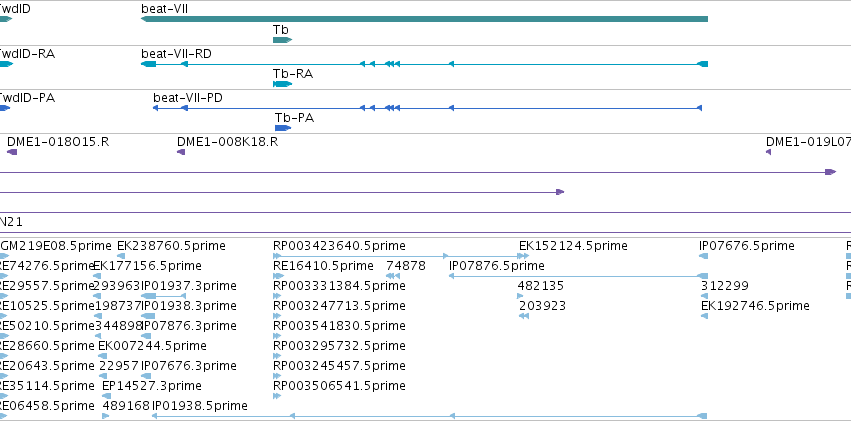This screenshot has height=421, width=851.
Task: Click the Tb-RA transcript glyph
Action: click(x=282, y=84)
